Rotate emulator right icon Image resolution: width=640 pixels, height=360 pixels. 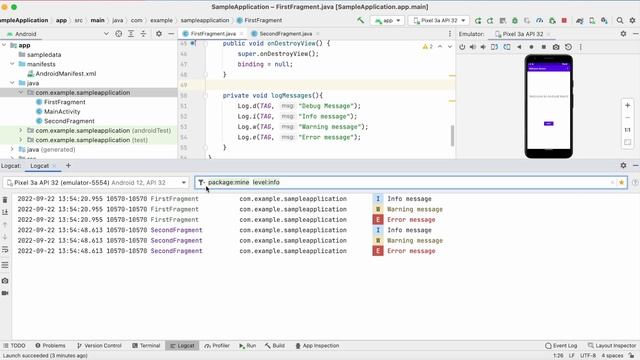point(507,47)
